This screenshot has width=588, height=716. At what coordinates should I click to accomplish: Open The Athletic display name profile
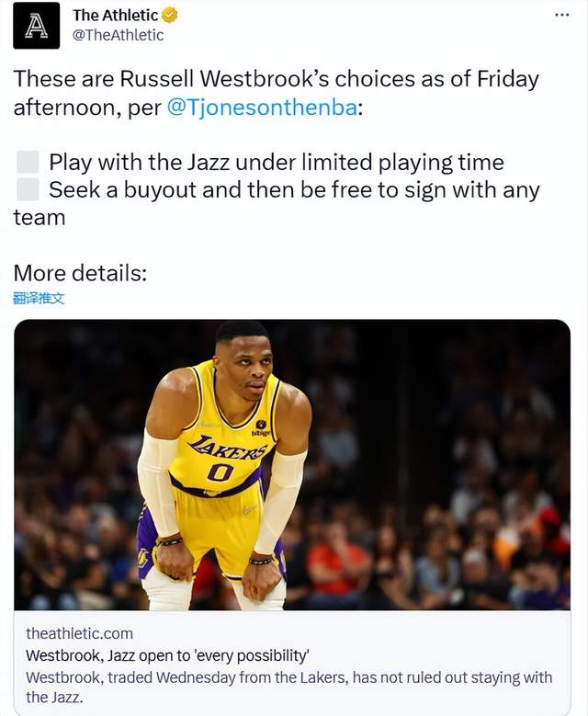click(x=115, y=15)
